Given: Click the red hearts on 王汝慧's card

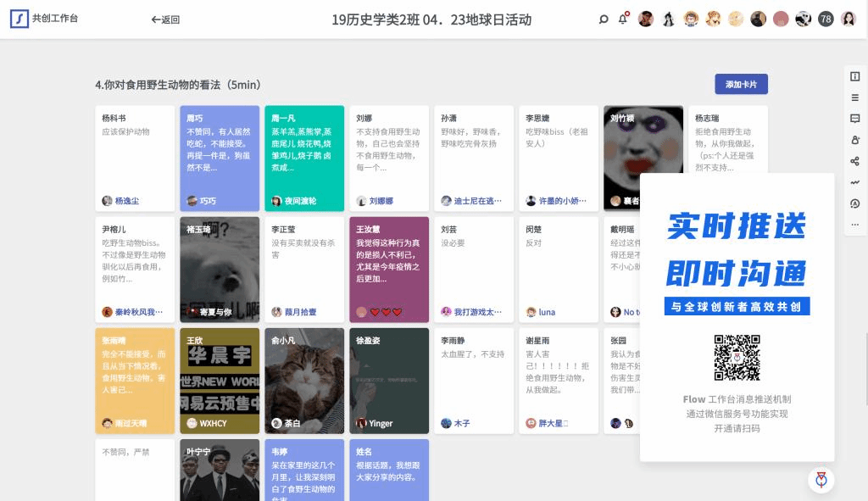Looking at the screenshot, I should click(386, 312).
